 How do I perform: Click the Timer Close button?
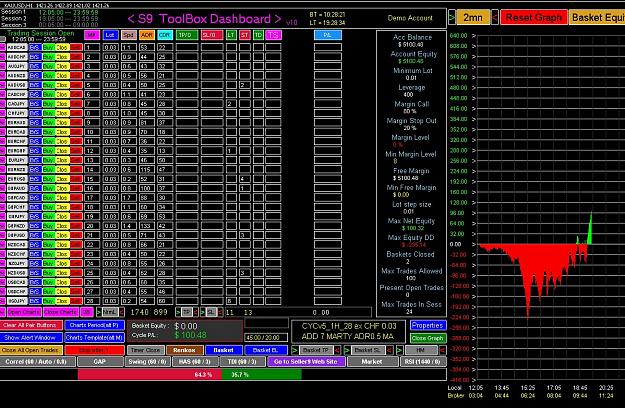pos(145,350)
